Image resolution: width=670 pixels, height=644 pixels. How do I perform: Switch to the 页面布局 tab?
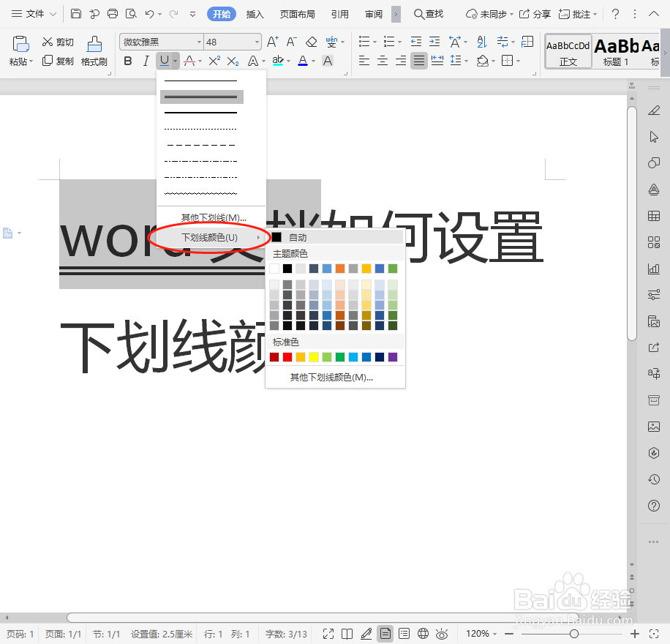298,14
